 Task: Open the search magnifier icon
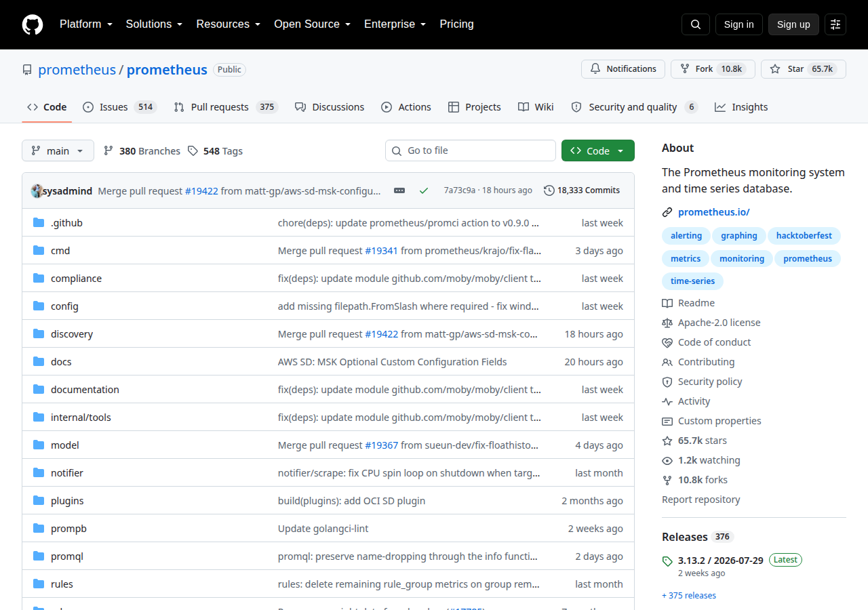pos(696,24)
